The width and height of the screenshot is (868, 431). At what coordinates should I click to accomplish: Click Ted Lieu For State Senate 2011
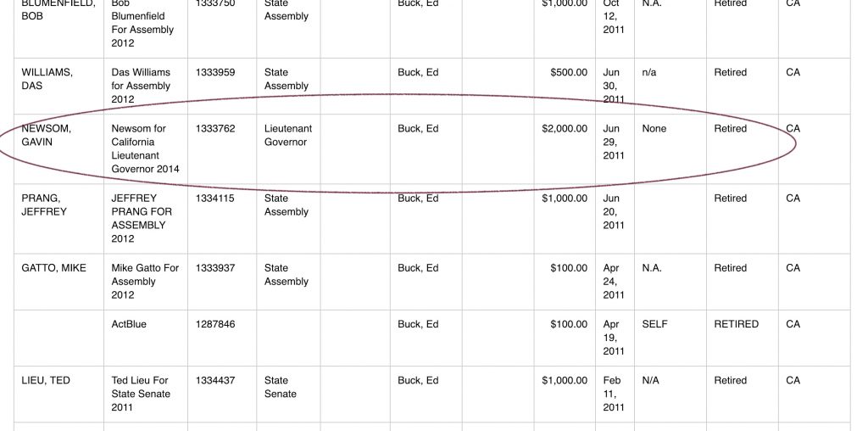141,394
